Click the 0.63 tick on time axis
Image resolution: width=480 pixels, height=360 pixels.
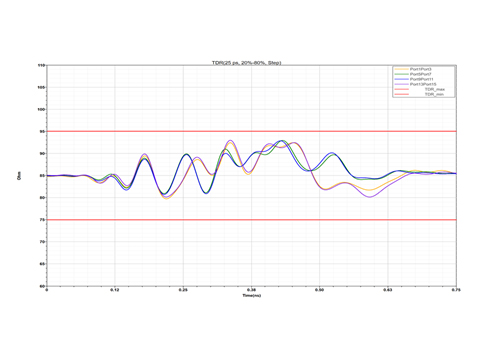point(388,290)
